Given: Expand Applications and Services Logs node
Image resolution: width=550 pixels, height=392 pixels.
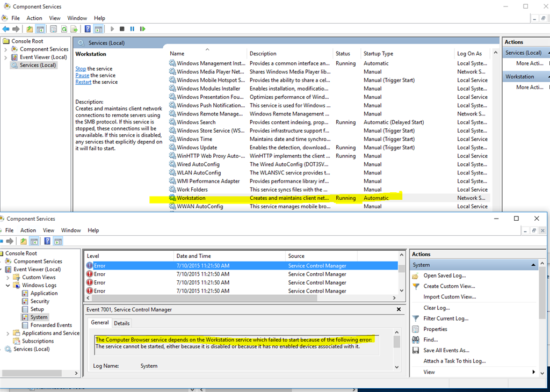Looking at the screenshot, I should (x=8, y=333).
